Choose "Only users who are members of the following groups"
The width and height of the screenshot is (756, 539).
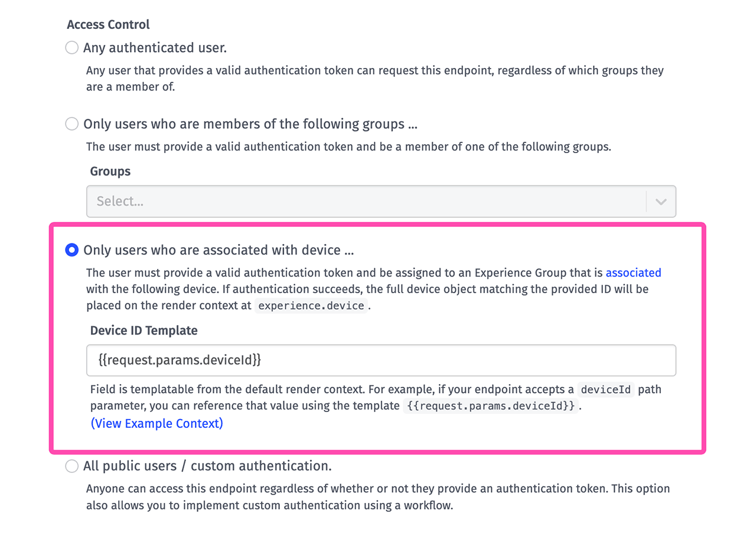(x=71, y=124)
